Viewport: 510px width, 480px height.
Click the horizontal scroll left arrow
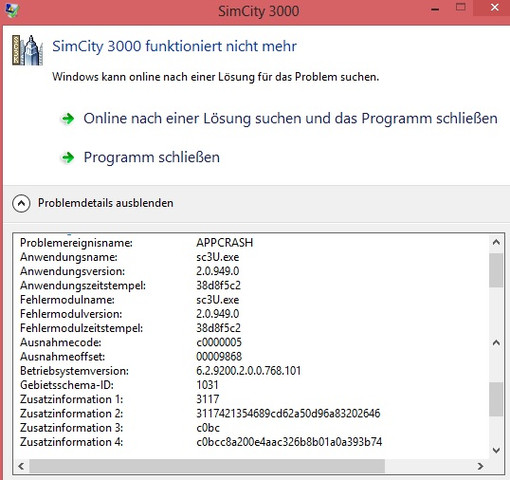point(21,466)
